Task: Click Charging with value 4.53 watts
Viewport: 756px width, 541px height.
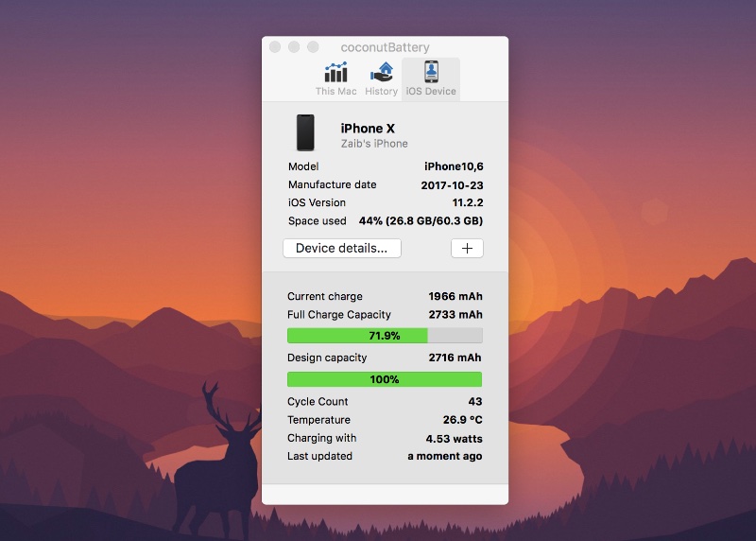Action: point(455,439)
